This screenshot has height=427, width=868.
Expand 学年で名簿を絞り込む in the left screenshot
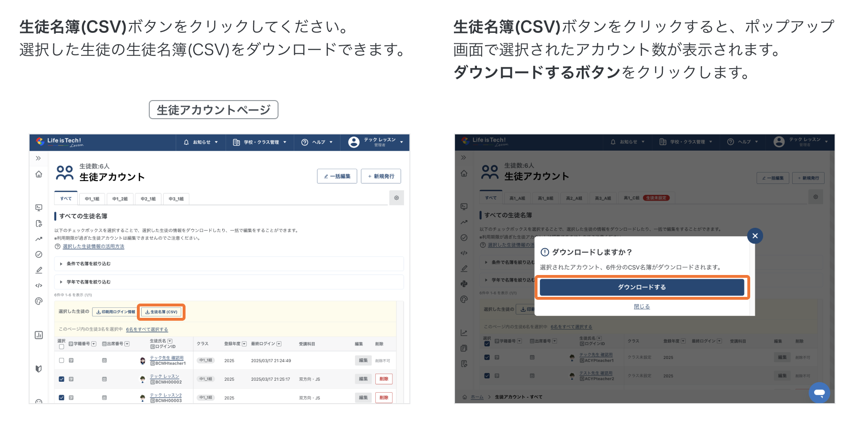pyautogui.click(x=88, y=282)
